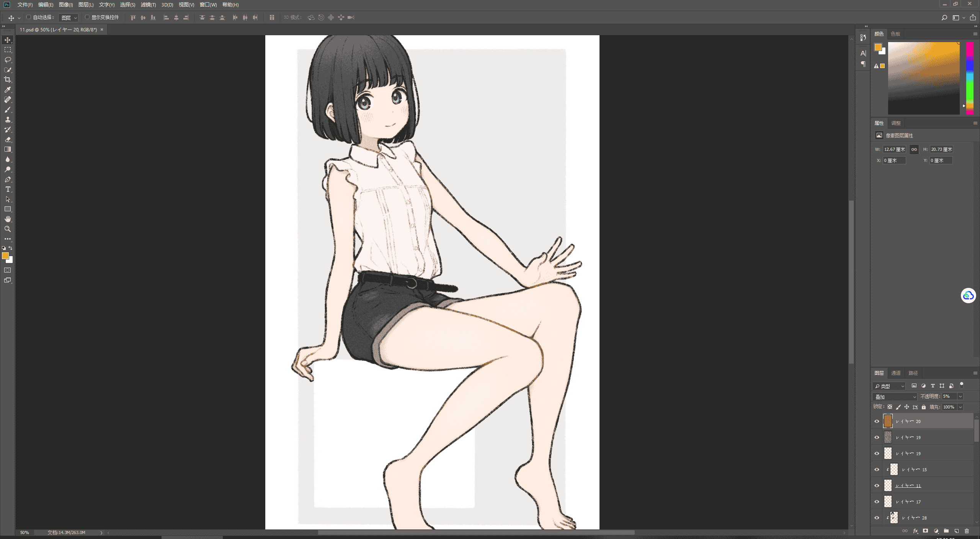Select the Spot Healing Brush tool

click(x=8, y=100)
